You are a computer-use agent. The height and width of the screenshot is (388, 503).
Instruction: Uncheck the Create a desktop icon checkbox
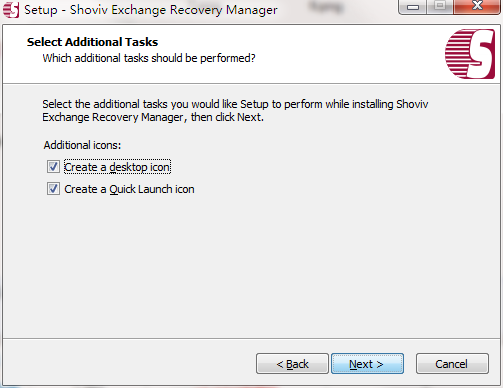53,167
